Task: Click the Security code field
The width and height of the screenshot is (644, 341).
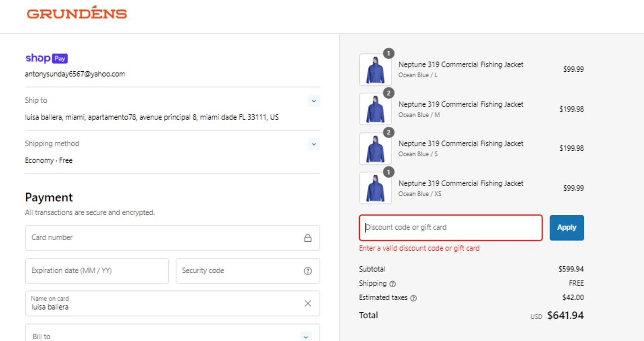Action: [248, 271]
